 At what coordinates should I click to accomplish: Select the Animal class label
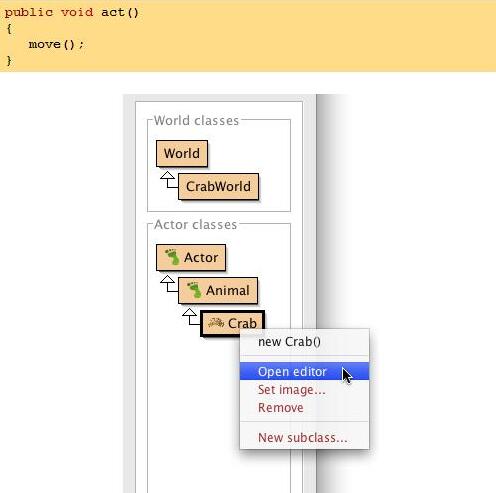(x=228, y=290)
